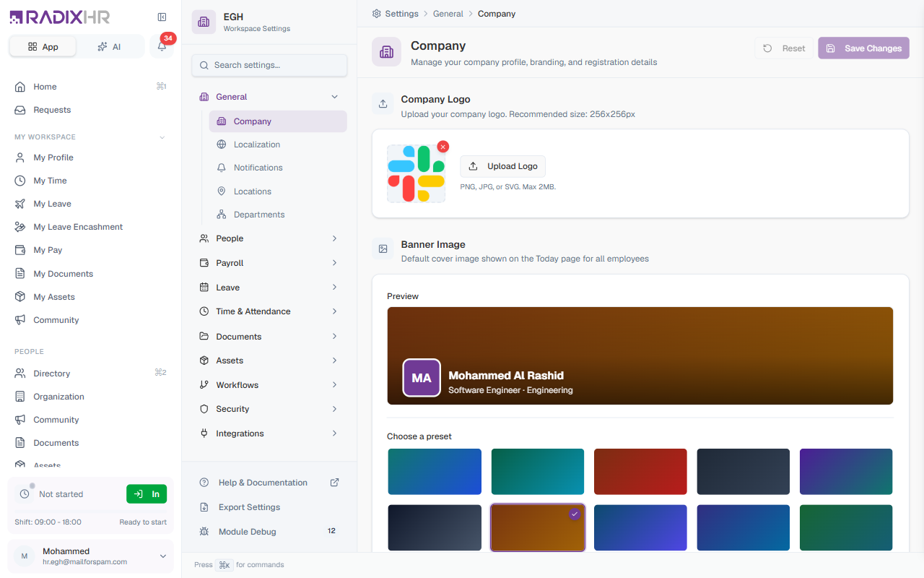This screenshot has width=924, height=578.
Task: Click the Slack company logo thumbnail
Action: [416, 173]
